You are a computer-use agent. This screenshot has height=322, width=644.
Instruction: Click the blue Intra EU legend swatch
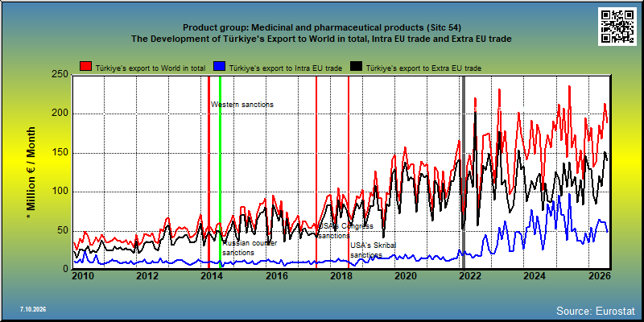(219, 67)
